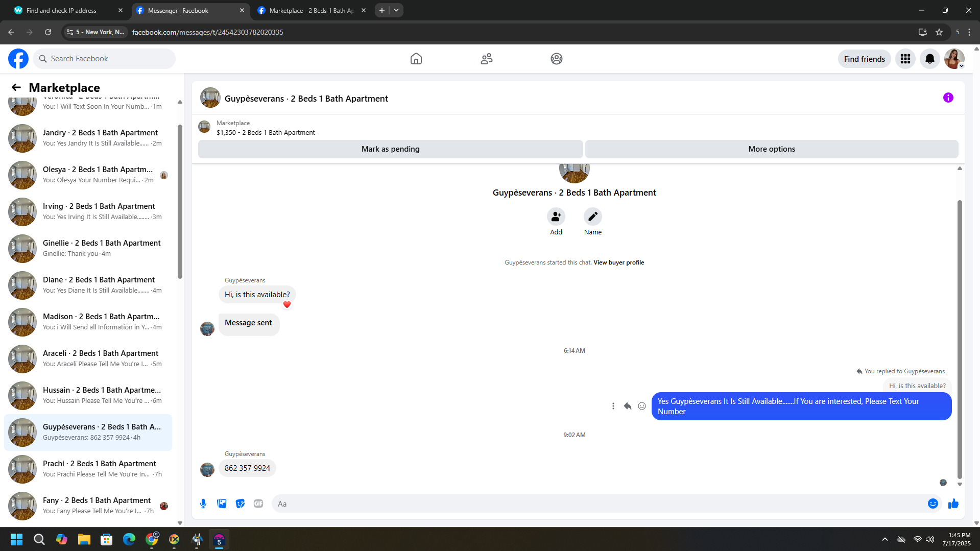Open Fany conversation

point(88,506)
